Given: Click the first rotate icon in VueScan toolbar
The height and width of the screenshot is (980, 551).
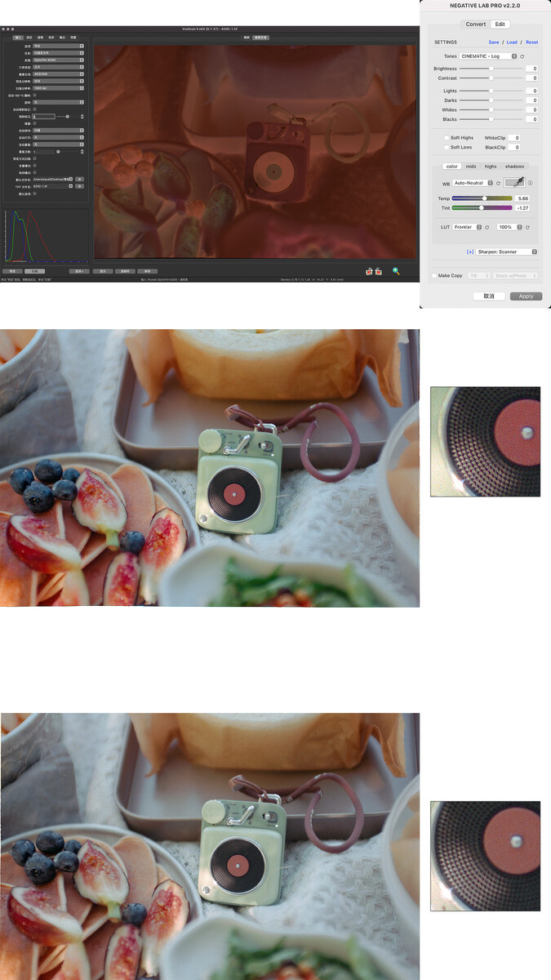Looking at the screenshot, I should click(x=369, y=270).
